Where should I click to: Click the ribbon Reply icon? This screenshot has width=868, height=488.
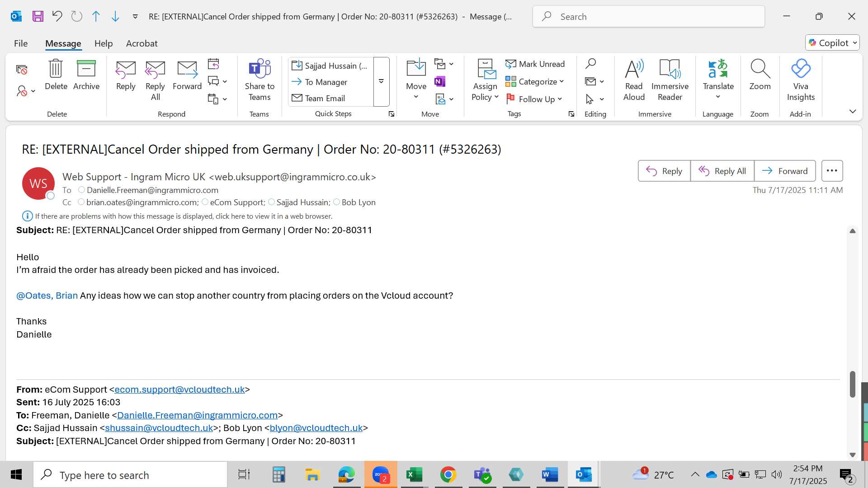[x=126, y=75]
